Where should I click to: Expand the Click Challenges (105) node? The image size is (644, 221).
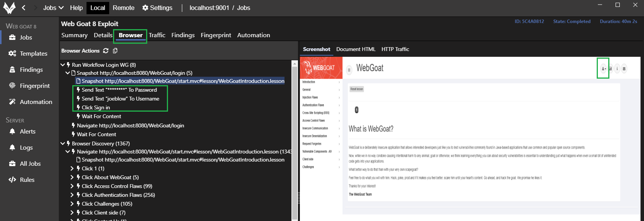click(72, 204)
